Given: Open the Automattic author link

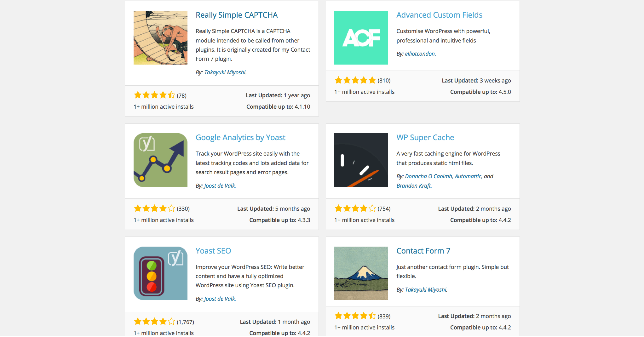Looking at the screenshot, I should [x=468, y=176].
